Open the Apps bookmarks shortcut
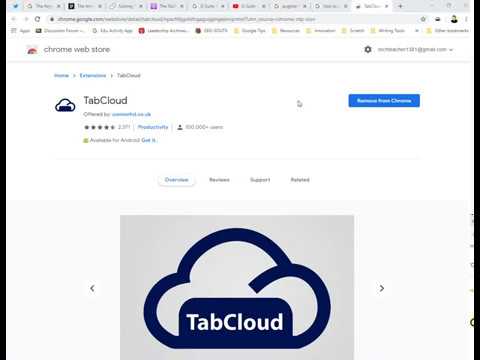The width and height of the screenshot is (480, 360). (x=21, y=31)
